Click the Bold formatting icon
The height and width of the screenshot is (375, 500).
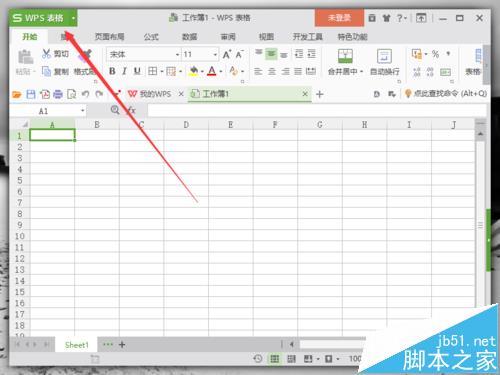[x=112, y=71]
